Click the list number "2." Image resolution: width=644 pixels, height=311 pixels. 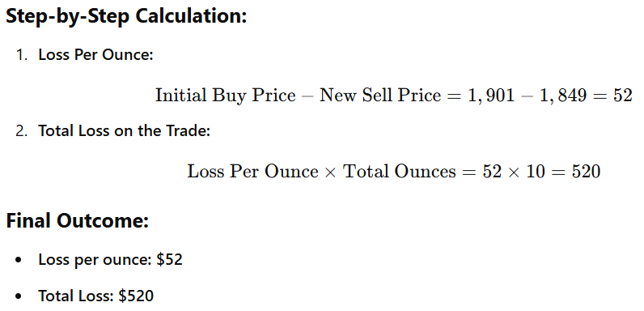(x=21, y=131)
